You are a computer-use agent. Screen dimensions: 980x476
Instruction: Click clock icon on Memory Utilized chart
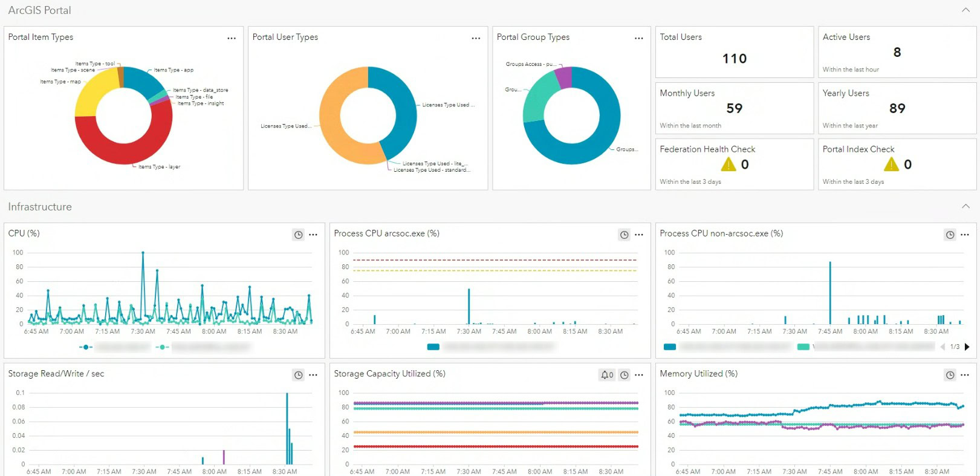point(950,375)
